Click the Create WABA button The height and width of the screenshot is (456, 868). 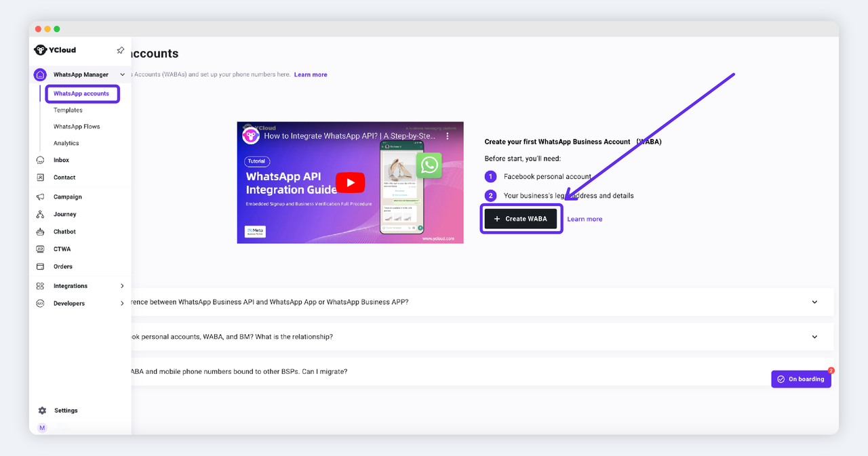(521, 219)
